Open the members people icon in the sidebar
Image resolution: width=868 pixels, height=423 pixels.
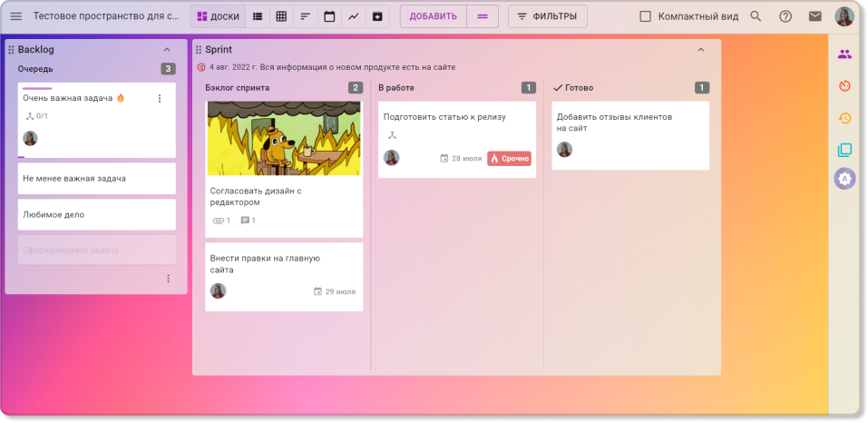coord(844,54)
